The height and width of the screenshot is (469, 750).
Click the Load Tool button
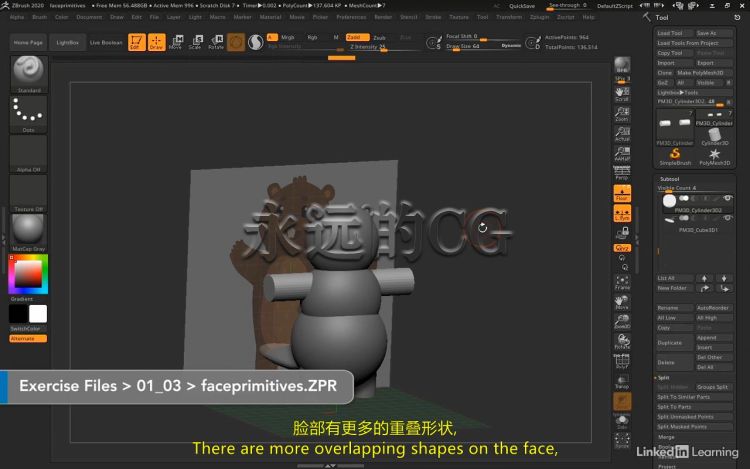tap(675, 33)
